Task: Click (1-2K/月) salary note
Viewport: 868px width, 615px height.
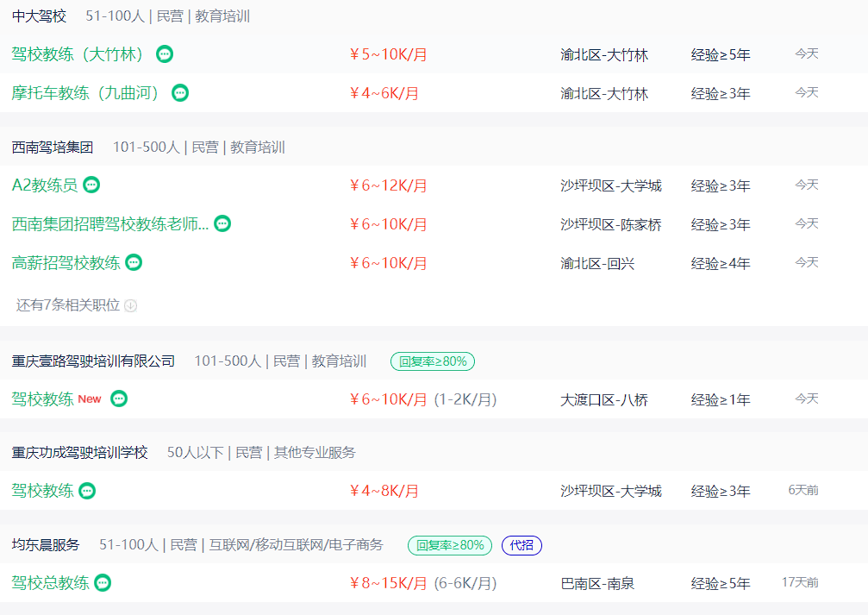Action: [465, 398]
